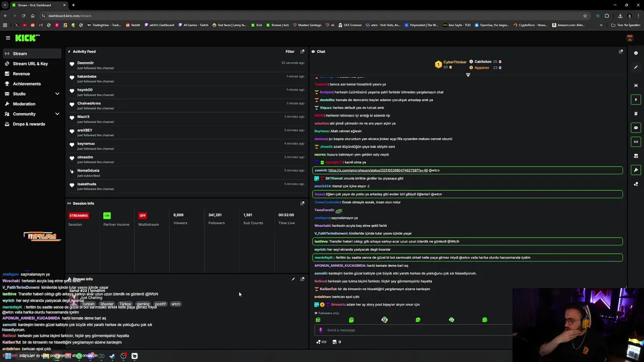Select the fourth green emote above message box
The image size is (644, 362).
tap(418, 320)
